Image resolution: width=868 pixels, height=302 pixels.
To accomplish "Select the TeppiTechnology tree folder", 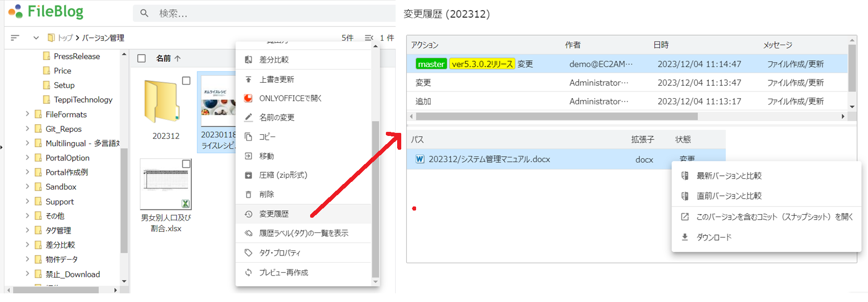I will [x=83, y=100].
